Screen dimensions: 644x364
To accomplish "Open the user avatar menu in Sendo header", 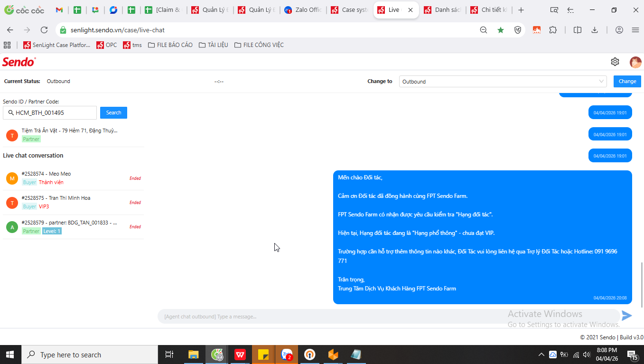I will (x=635, y=62).
